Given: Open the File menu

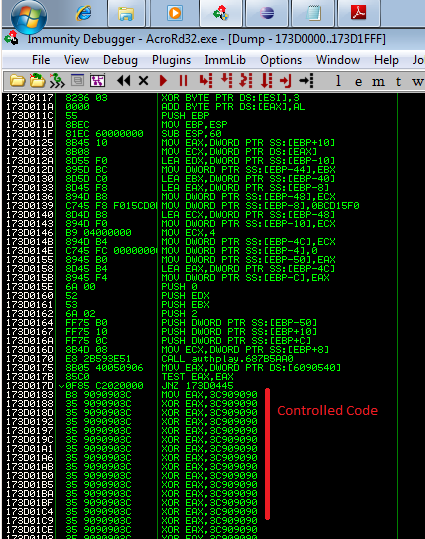Looking at the screenshot, I should [x=41, y=60].
